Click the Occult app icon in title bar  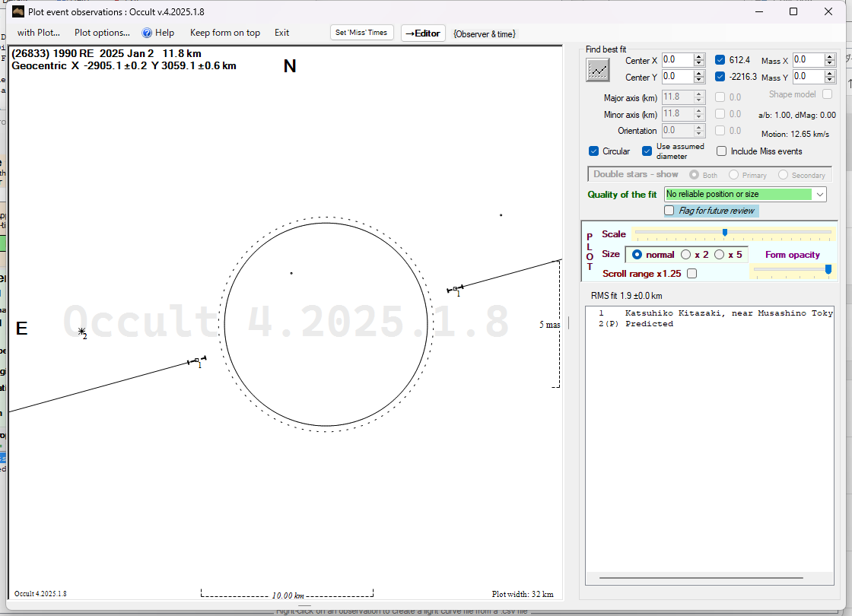19,11
